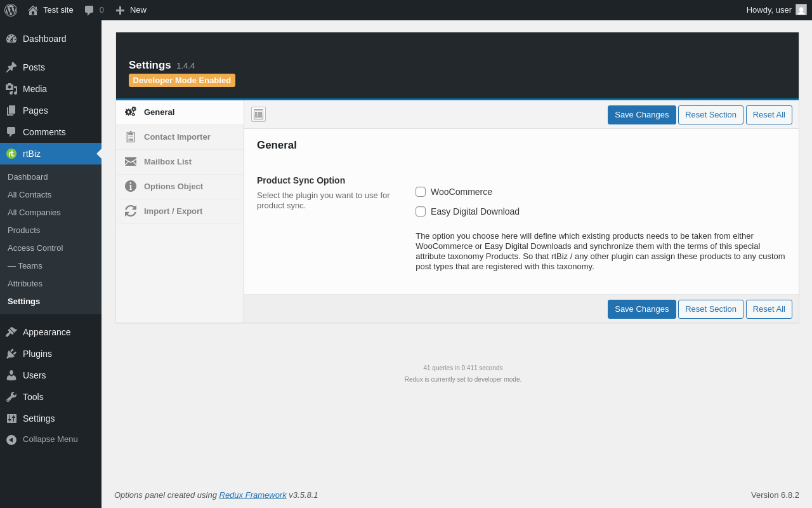Click the 41 queries status text
The image size is (812, 508).
(463, 368)
